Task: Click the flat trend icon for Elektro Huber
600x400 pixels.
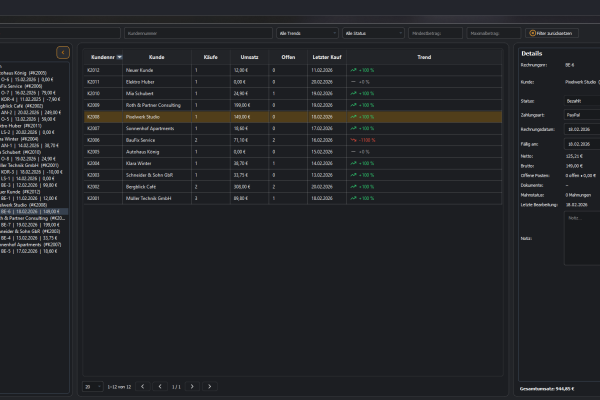Action: coord(353,82)
